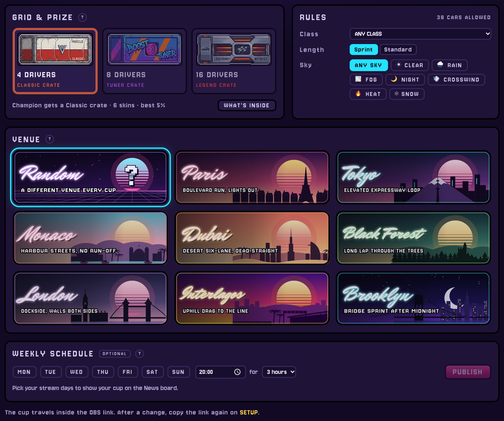Toggle the Snow sky condition
Screen dimensions: 504x421
tap(407, 94)
